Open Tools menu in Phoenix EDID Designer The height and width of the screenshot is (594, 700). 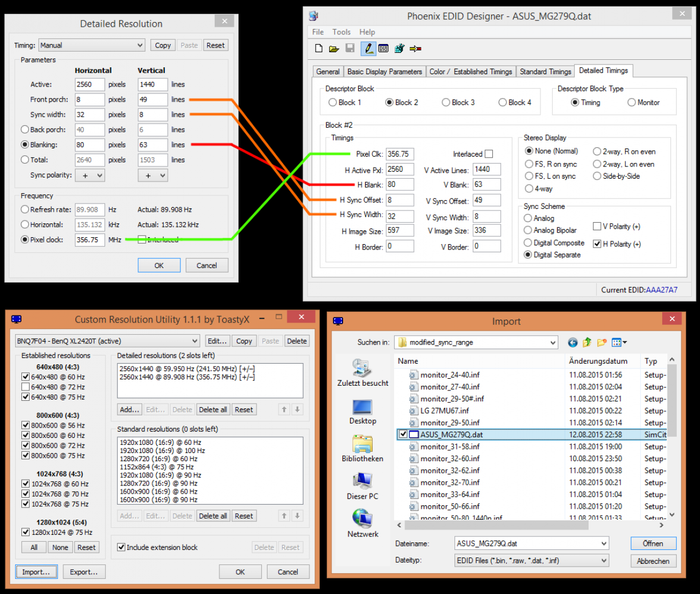coord(341,32)
